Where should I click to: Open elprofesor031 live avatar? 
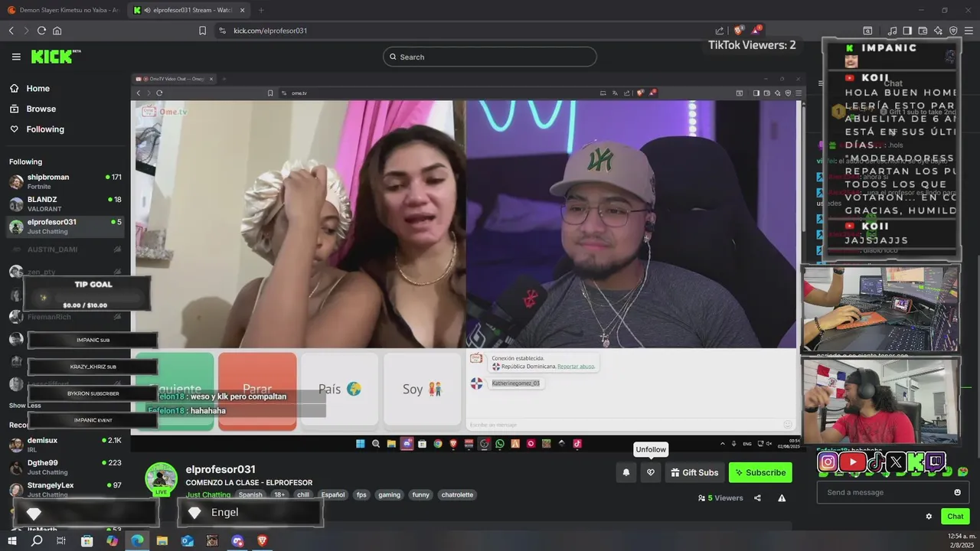[161, 479]
